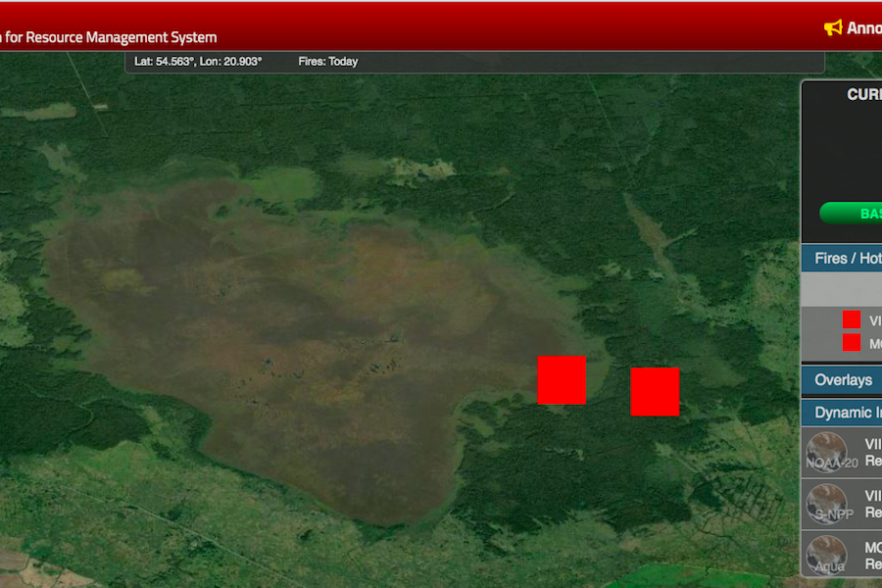Select the S-NPP globe imagery thumbnail
This screenshot has width=882, height=588.
(x=826, y=504)
